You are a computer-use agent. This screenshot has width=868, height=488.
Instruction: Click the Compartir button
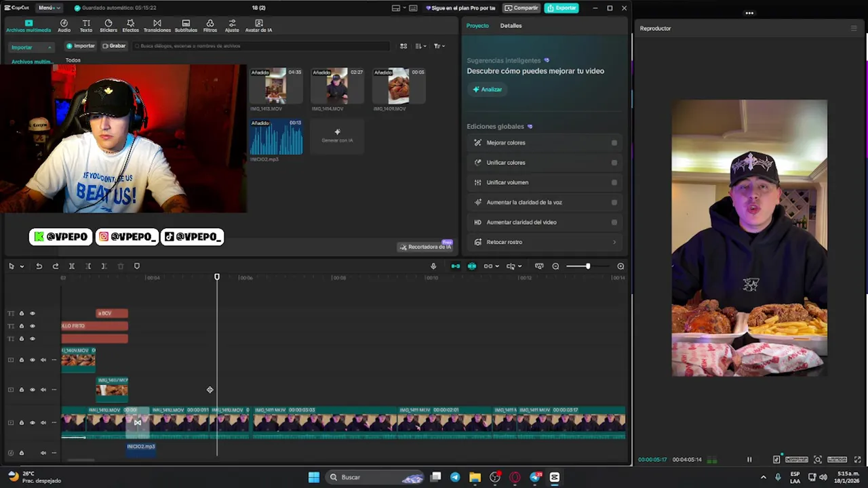click(x=521, y=8)
